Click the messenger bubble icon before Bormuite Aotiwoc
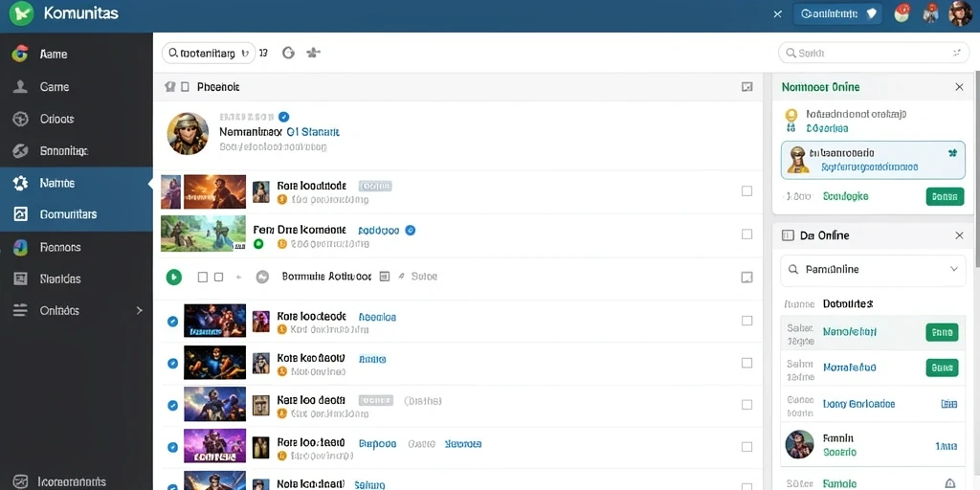 [x=262, y=277]
